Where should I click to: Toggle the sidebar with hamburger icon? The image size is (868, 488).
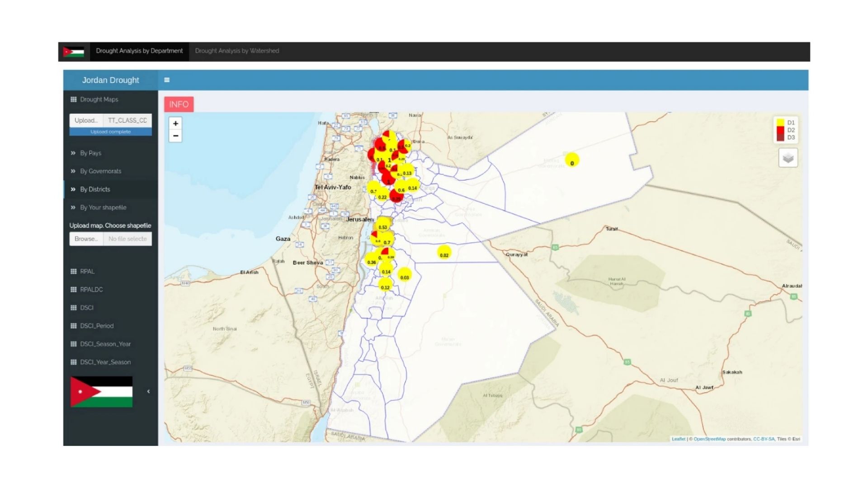pos(167,80)
